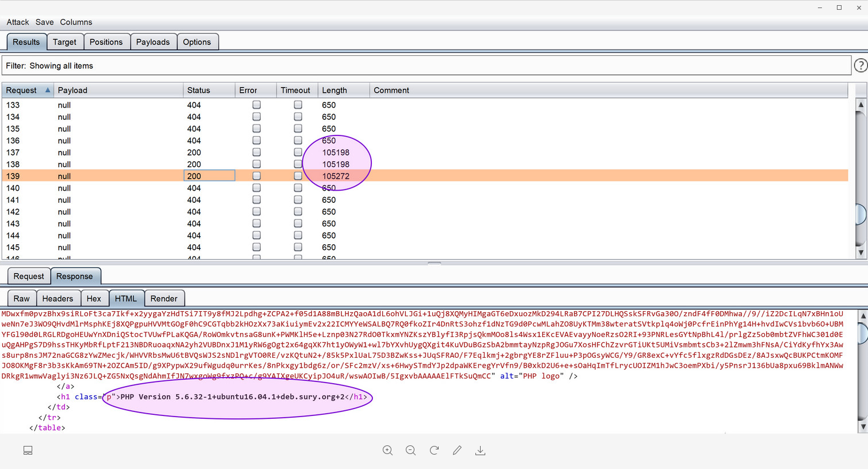Toggle the Error checkbox for request 139

pos(257,176)
